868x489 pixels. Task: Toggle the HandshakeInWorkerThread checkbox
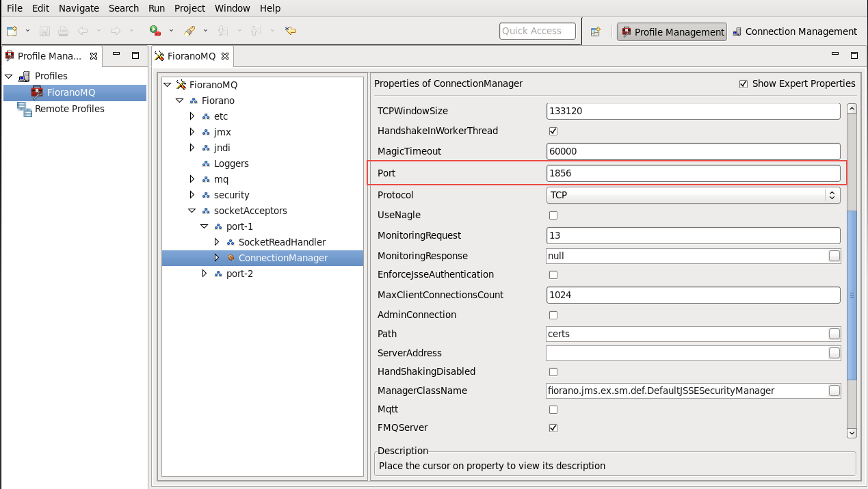pos(553,131)
